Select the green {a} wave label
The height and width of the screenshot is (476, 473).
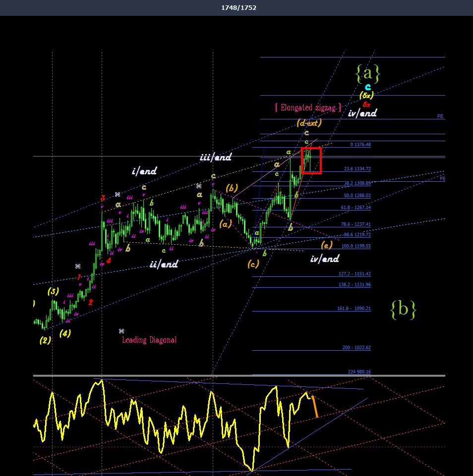[367, 73]
